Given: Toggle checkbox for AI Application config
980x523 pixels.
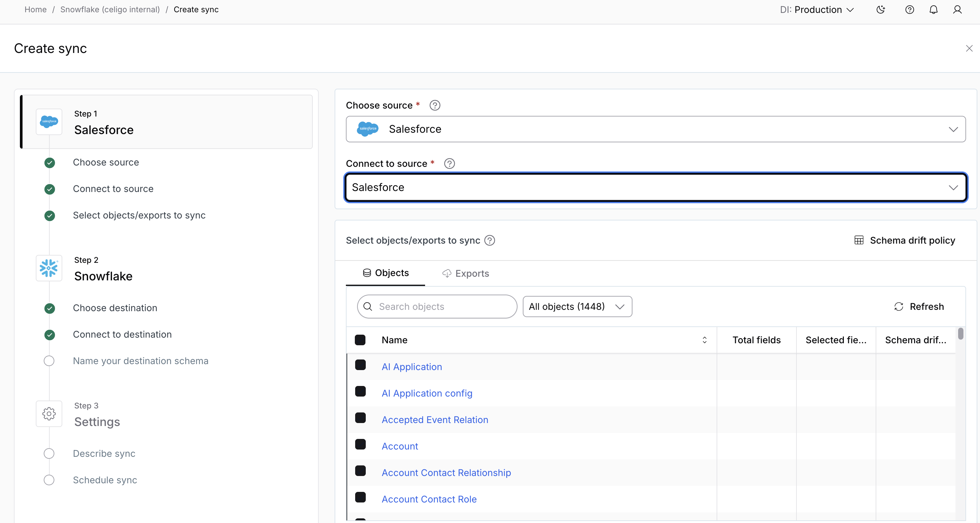Looking at the screenshot, I should click(360, 392).
